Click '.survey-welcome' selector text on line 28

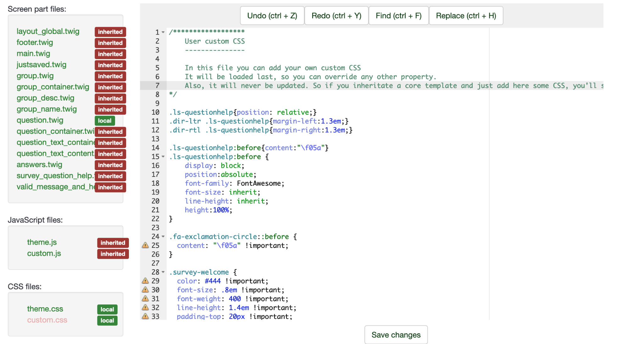tap(199, 272)
